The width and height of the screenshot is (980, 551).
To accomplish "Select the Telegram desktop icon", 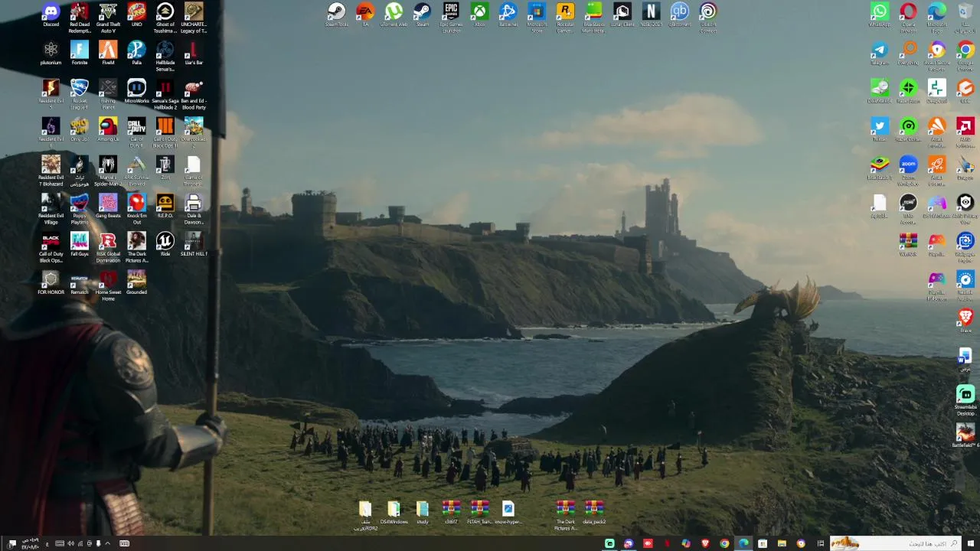I will coord(880,54).
